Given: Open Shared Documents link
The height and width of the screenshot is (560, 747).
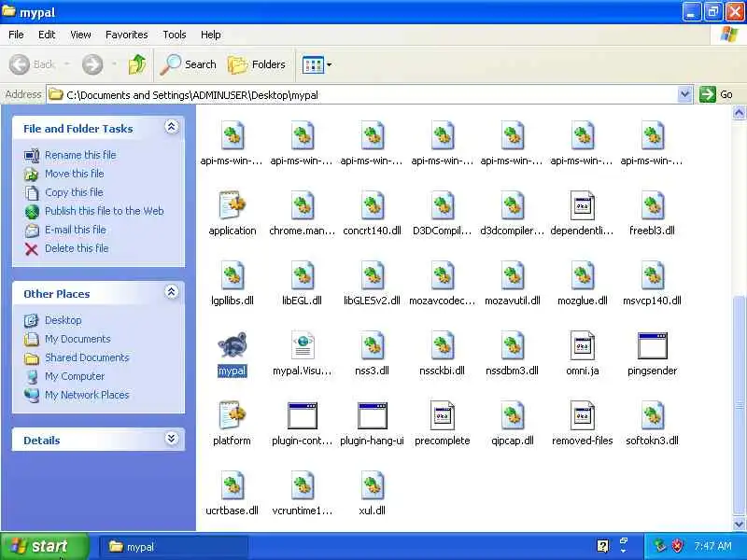Looking at the screenshot, I should pos(87,357).
